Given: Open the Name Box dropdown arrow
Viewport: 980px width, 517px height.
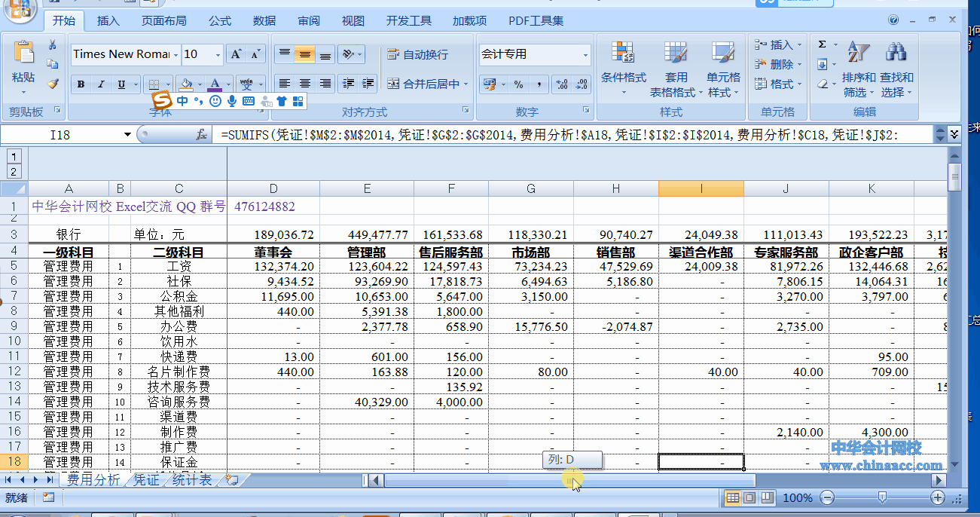Looking at the screenshot, I should [127, 135].
